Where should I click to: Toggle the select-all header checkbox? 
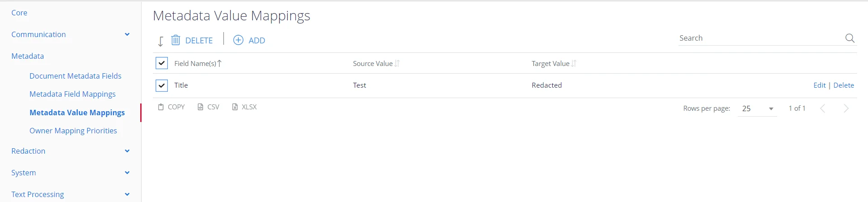(x=161, y=63)
